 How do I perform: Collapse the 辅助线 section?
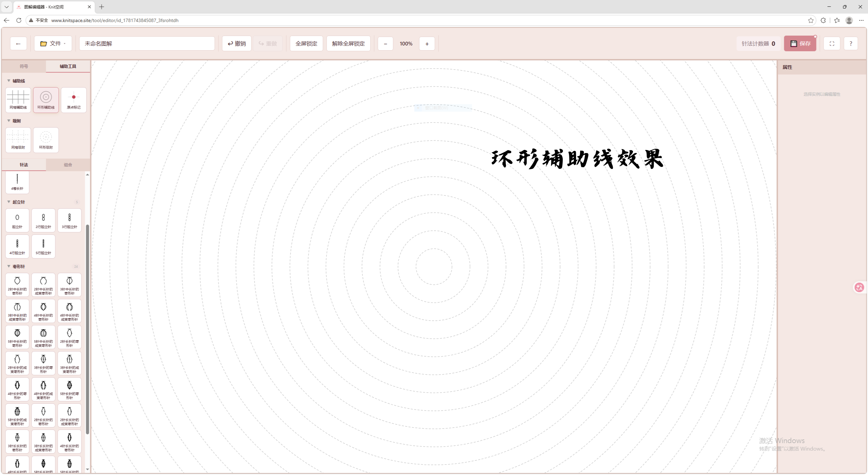16,81
